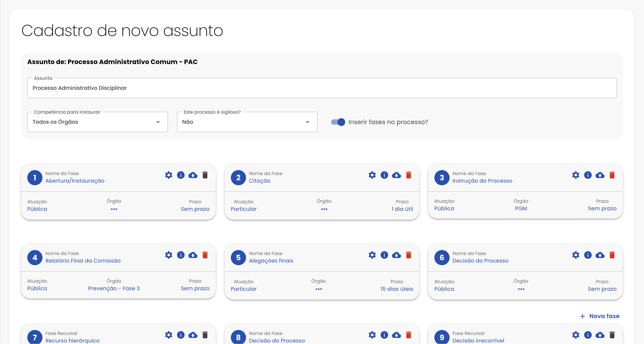Open settings gear for Recurso hierárquico
This screenshot has width=644, height=344.
(168, 335)
